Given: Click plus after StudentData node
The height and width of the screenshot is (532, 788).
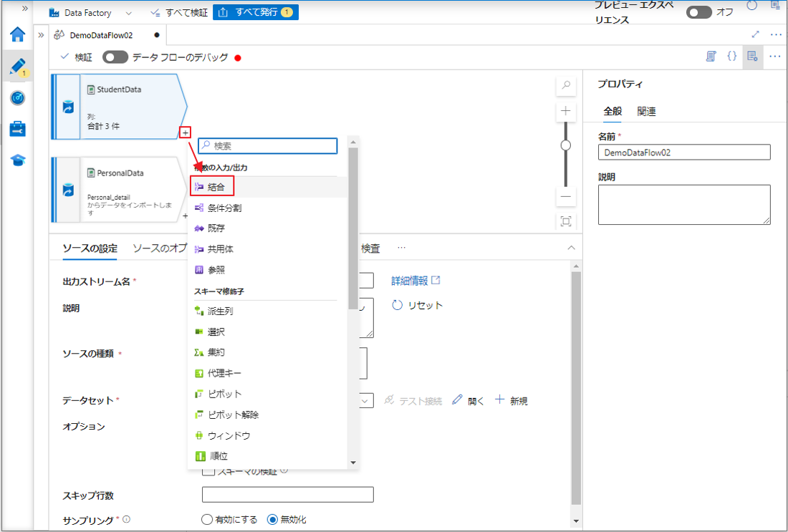Looking at the screenshot, I should click(185, 132).
